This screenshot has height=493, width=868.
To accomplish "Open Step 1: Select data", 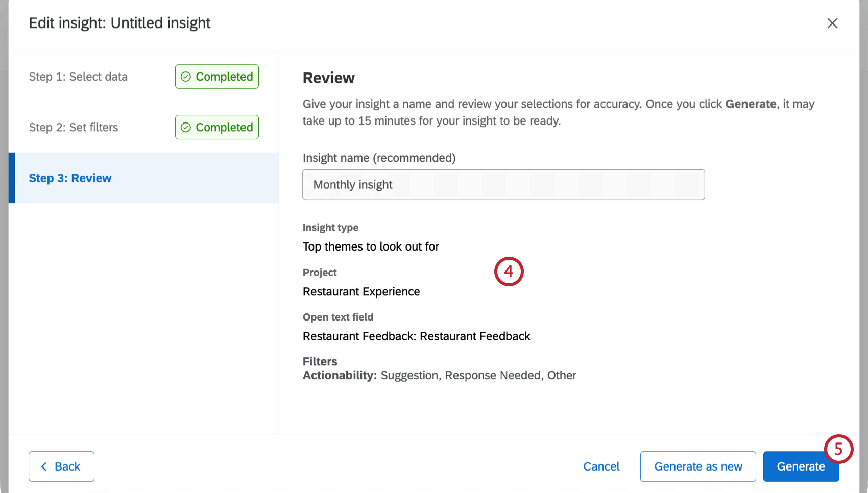I will click(x=78, y=77).
